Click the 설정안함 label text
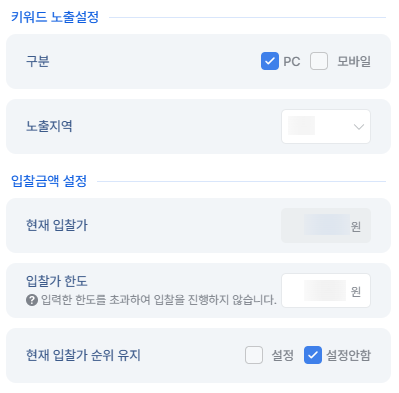 [x=348, y=355]
